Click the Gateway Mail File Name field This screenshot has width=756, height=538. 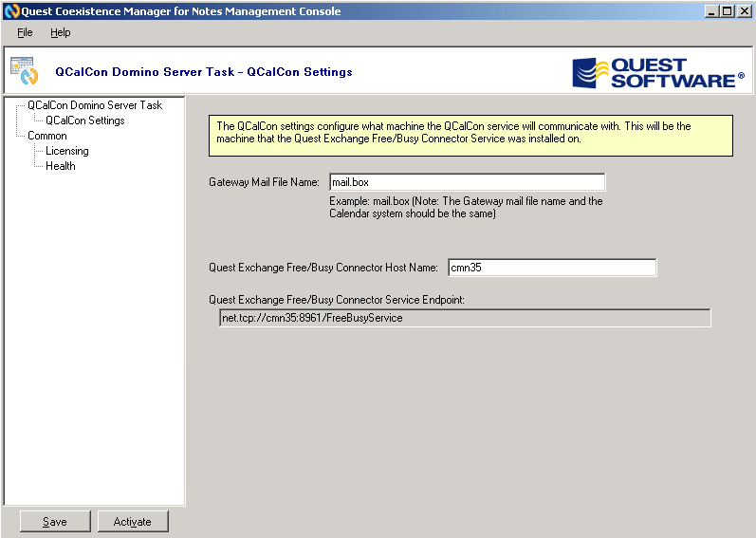[x=468, y=182]
